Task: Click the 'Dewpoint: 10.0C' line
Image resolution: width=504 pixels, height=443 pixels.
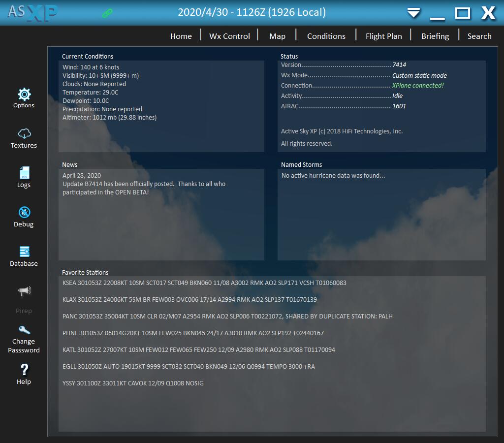Action: 86,100
